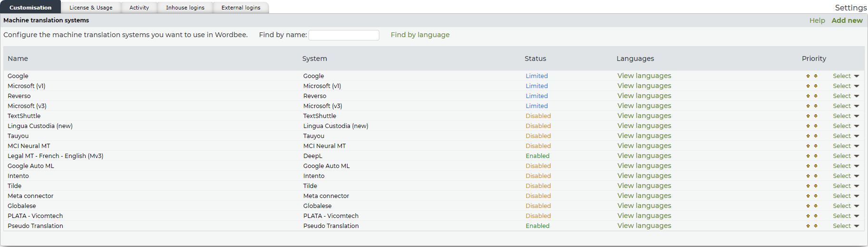Viewport: 868px width, 247px height.
Task: Click the Add new link
Action: tap(847, 20)
